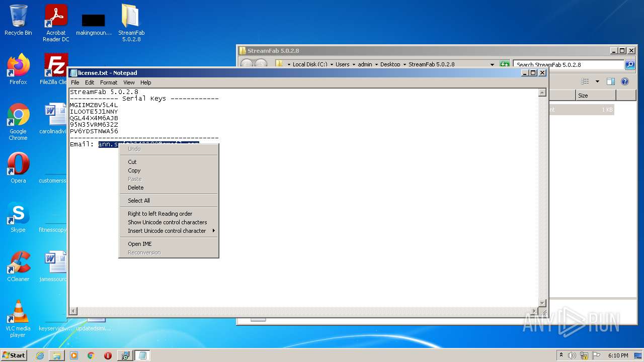
Task: Launch VLC media player desktop icon
Action: (18, 319)
